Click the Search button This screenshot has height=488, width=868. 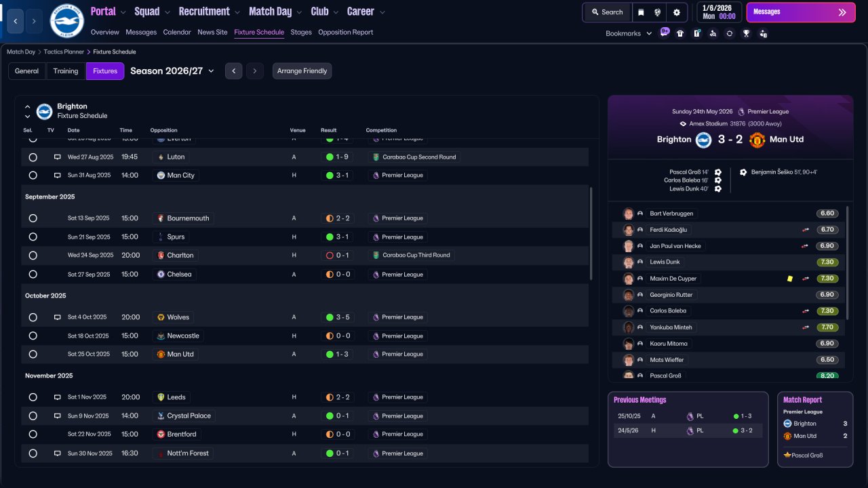click(x=607, y=12)
